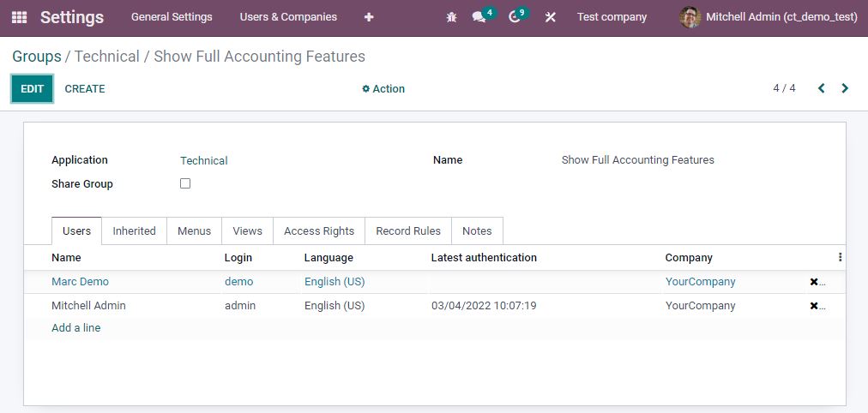868x413 pixels.
Task: Switch to the Notes tab
Action: pos(477,231)
